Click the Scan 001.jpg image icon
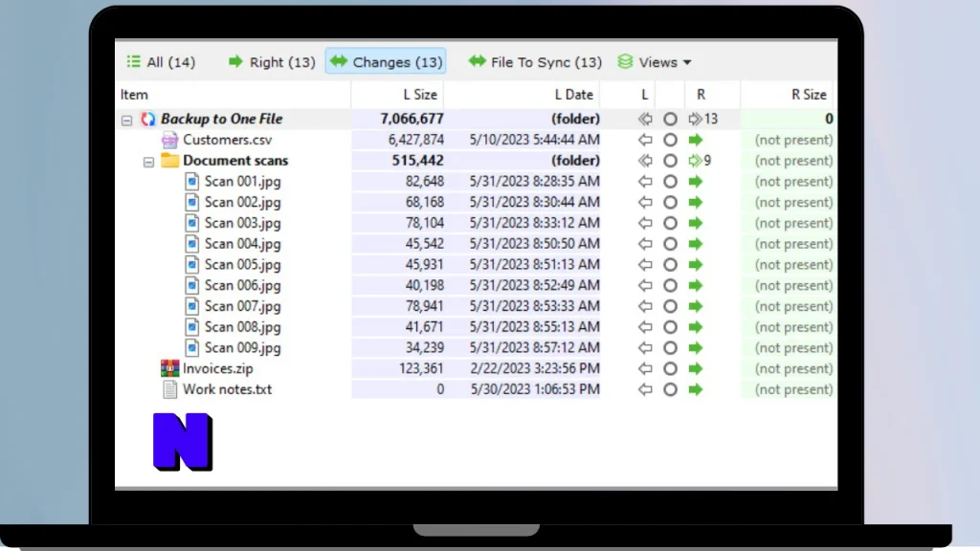 coord(191,181)
